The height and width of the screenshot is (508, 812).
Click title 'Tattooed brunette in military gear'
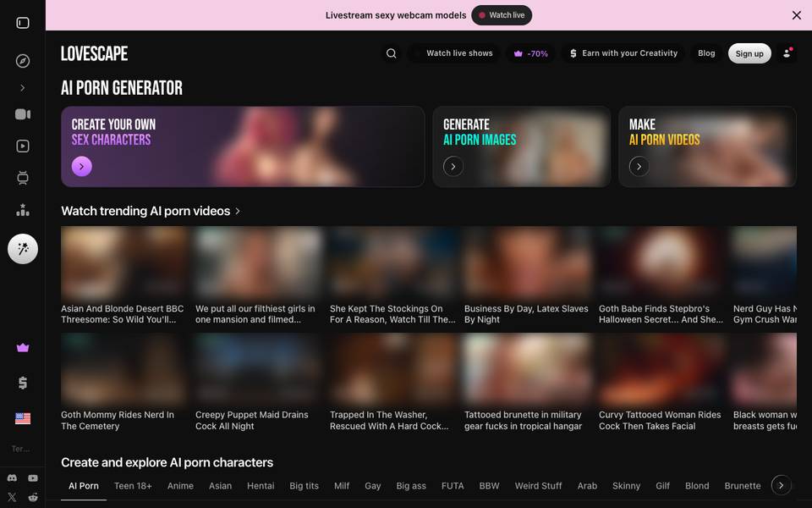523,421
